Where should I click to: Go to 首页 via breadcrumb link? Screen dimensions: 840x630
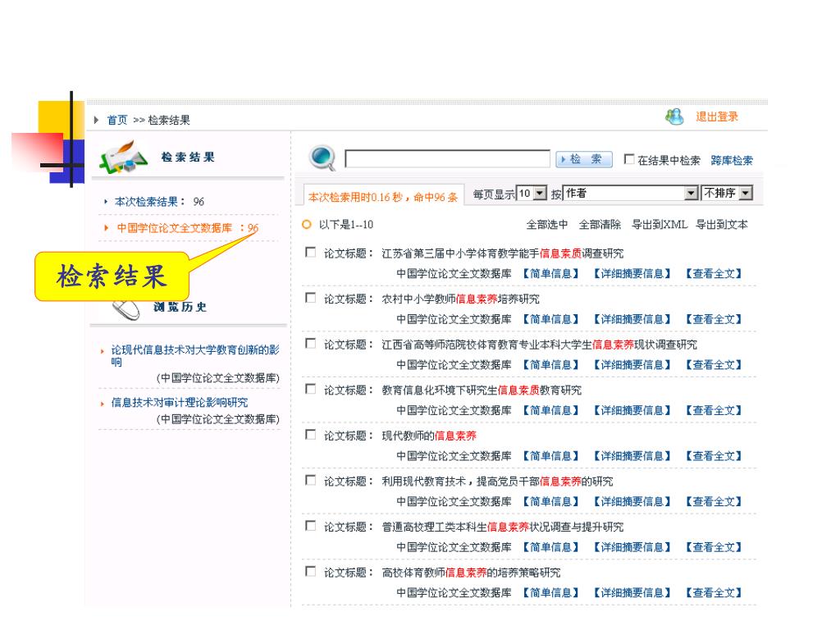click(117, 120)
